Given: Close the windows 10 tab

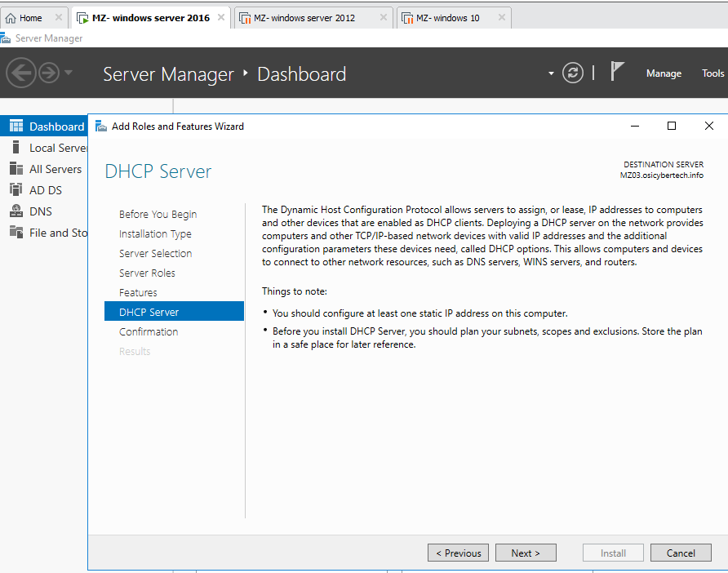Looking at the screenshot, I should click(502, 17).
